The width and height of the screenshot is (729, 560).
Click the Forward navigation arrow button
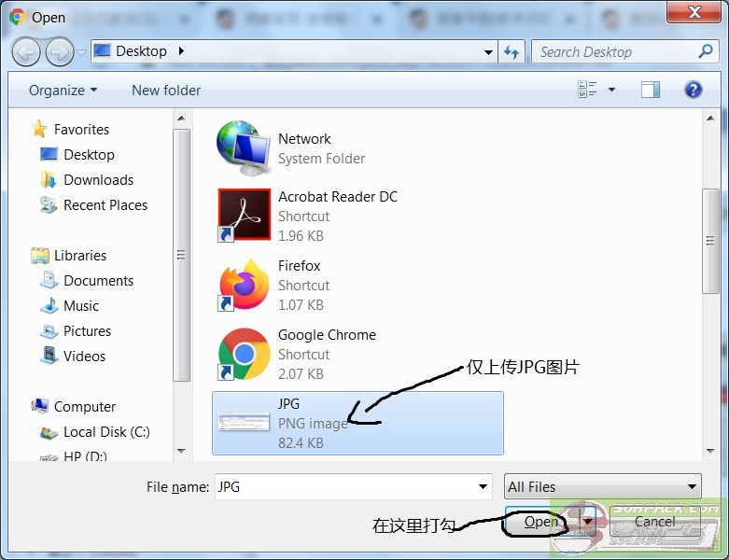60,51
